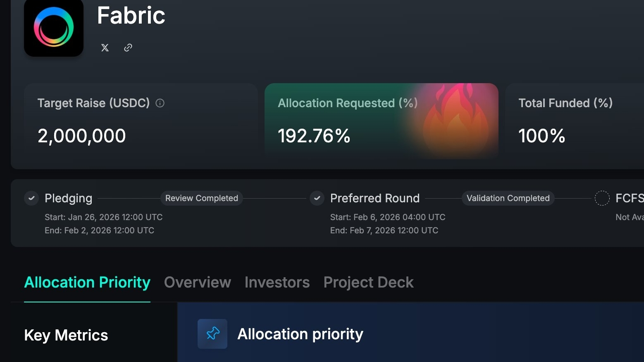Click the Preferred Round checkmark icon
The height and width of the screenshot is (362, 644).
pyautogui.click(x=317, y=198)
